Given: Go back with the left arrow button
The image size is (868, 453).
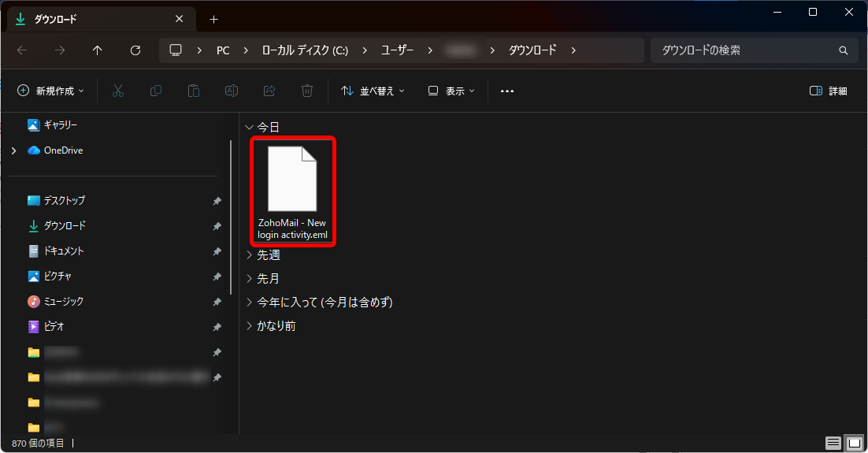Looking at the screenshot, I should coord(22,50).
